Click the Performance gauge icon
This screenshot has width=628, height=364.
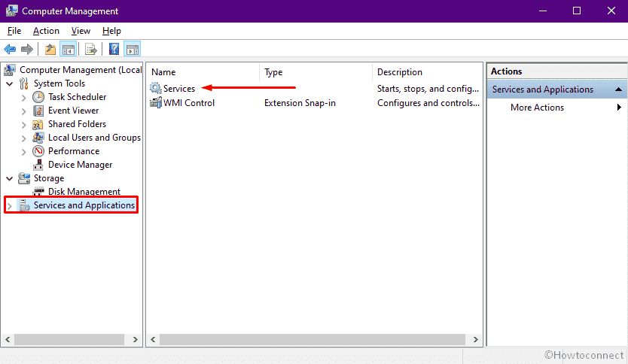tap(38, 151)
